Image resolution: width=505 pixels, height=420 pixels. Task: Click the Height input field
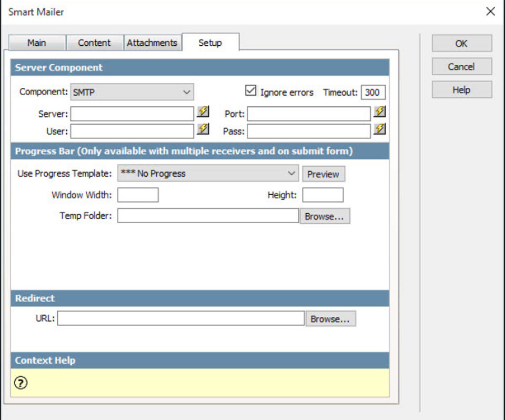click(x=322, y=195)
